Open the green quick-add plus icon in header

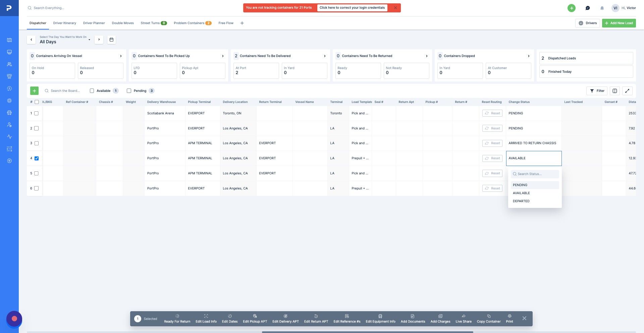point(571,8)
